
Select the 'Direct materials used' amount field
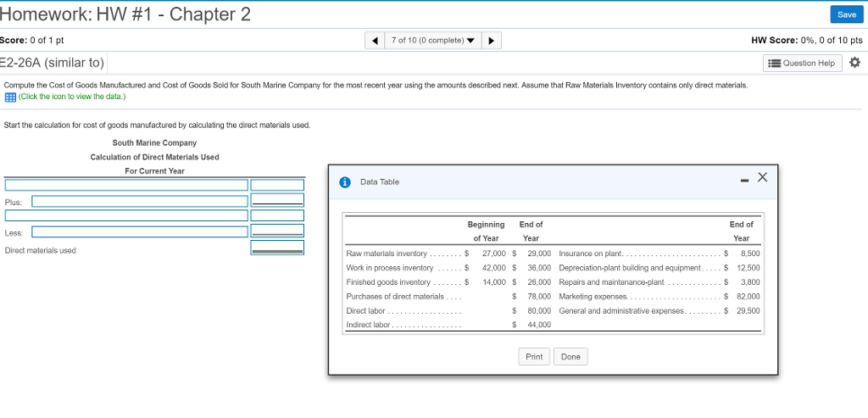[x=277, y=248]
